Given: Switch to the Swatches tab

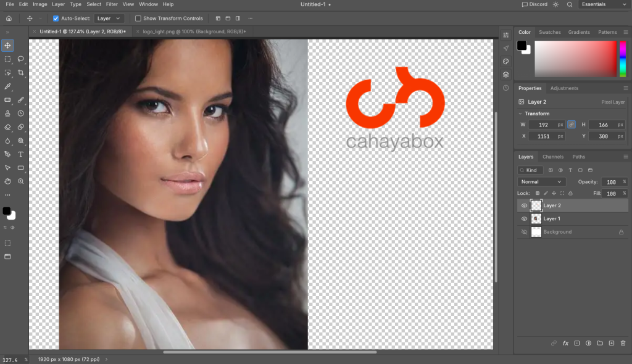Looking at the screenshot, I should [550, 32].
